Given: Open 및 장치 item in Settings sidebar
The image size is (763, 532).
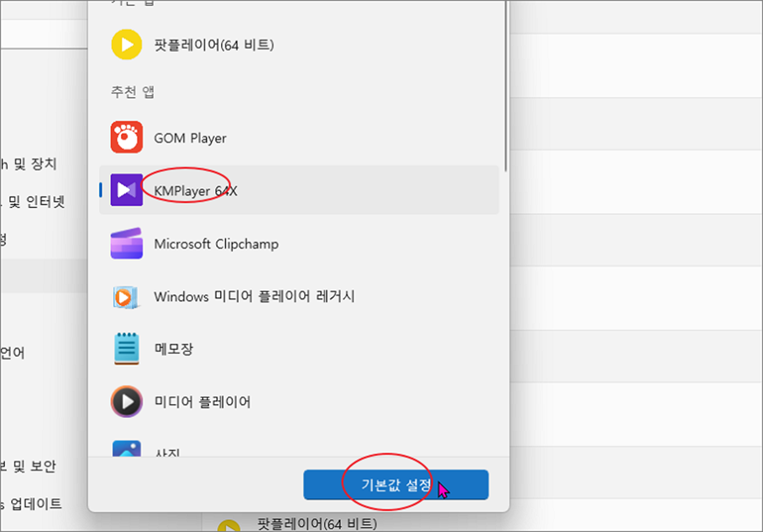Looking at the screenshot, I should tap(29, 164).
